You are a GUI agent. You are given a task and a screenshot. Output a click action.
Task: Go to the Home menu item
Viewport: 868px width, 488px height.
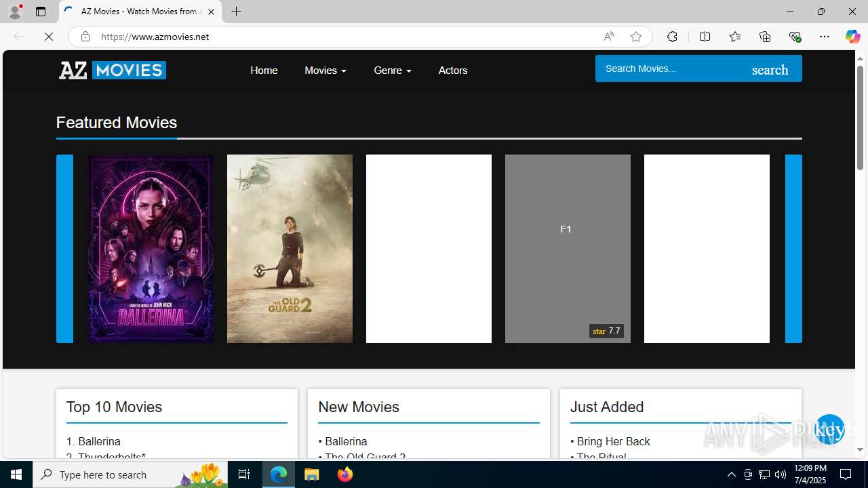(264, 70)
